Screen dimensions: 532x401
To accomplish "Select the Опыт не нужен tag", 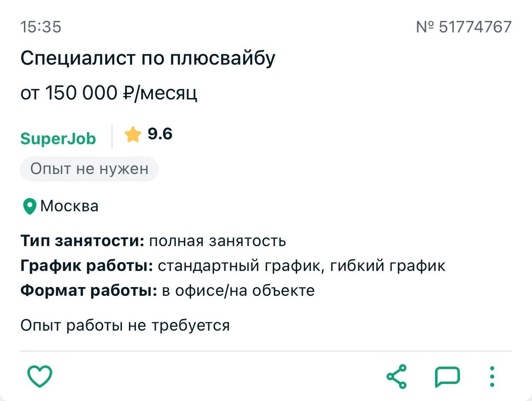I will (x=89, y=169).
